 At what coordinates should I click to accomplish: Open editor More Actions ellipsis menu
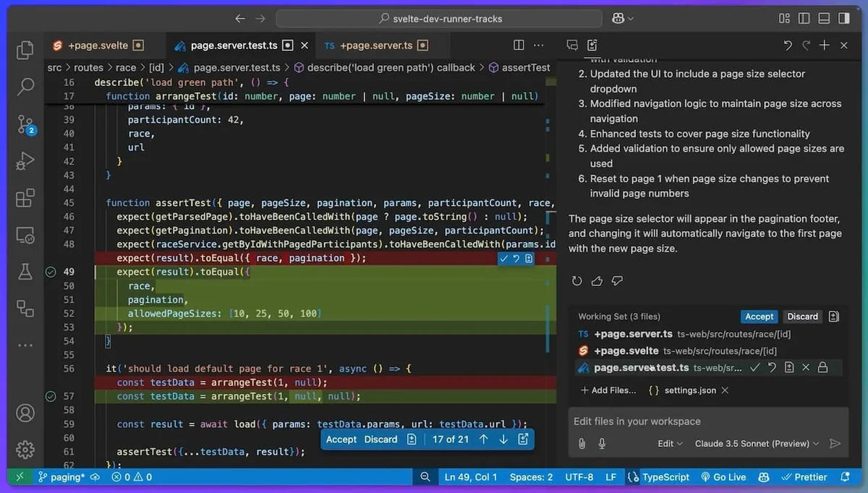tap(539, 45)
